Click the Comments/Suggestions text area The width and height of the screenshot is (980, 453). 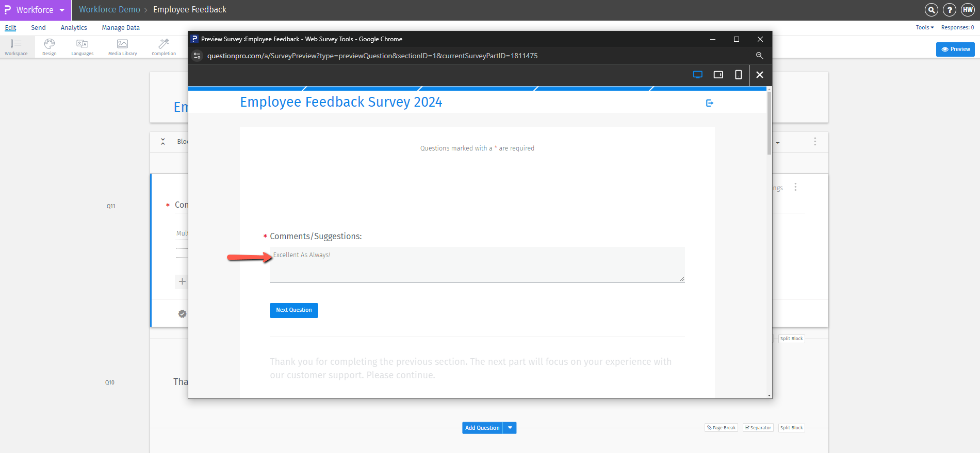tap(477, 264)
